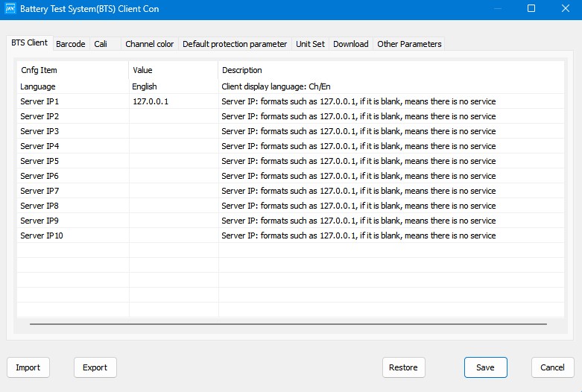Screen dimensions: 582x392
Task: Open the Other Parameters tab
Action: coord(409,44)
